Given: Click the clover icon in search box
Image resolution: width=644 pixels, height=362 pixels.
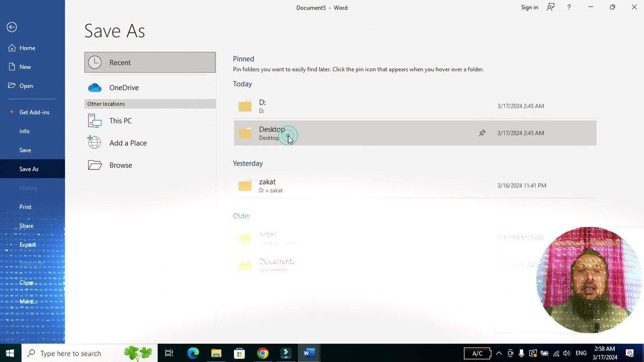Looking at the screenshot, I should point(138,353).
